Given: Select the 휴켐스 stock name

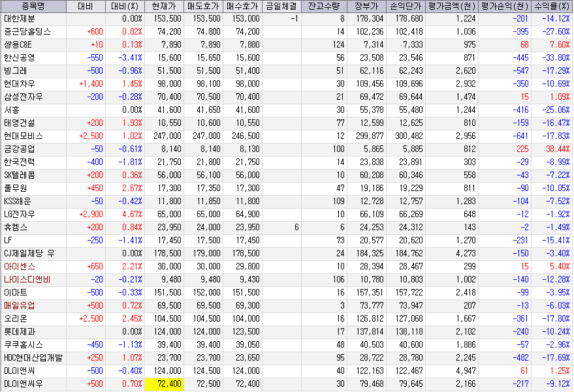Looking at the screenshot, I should pyautogui.click(x=16, y=228).
